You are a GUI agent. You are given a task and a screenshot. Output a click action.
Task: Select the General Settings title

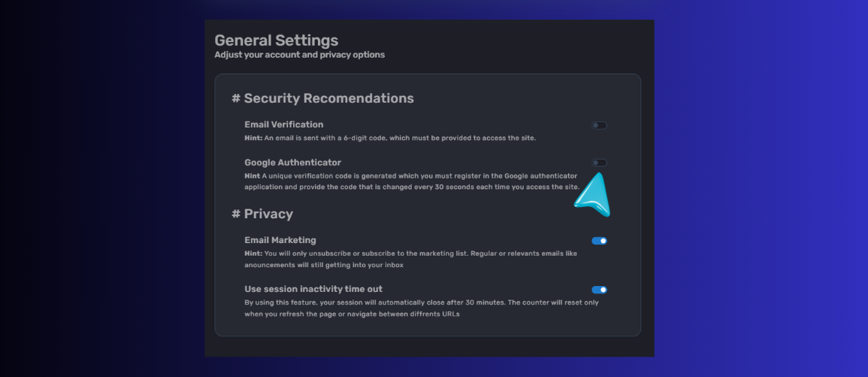pos(277,41)
